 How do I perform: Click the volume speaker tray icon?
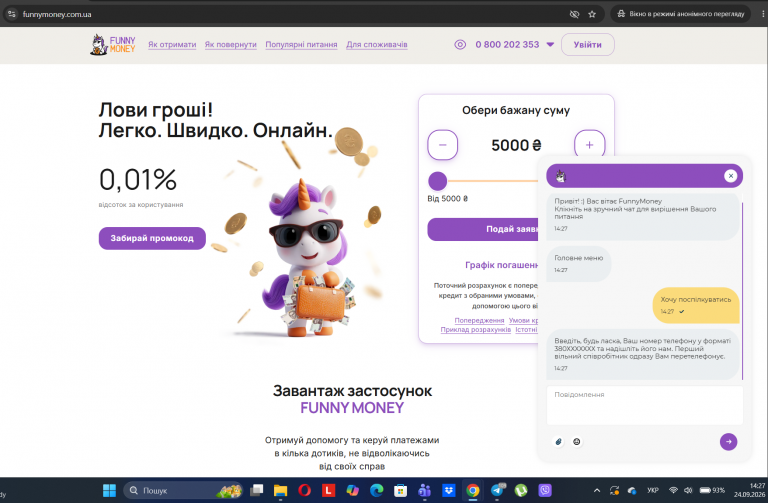(688, 490)
